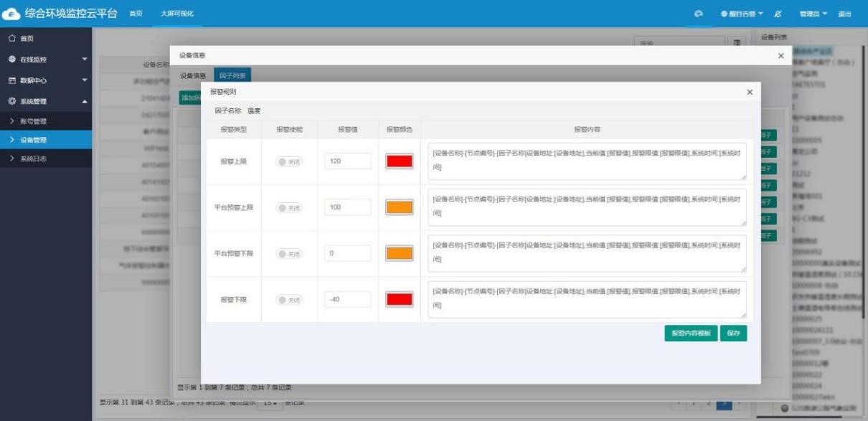Click the calendar icon beside 数据中心
Image resolution: width=868 pixels, height=421 pixels.
point(11,80)
